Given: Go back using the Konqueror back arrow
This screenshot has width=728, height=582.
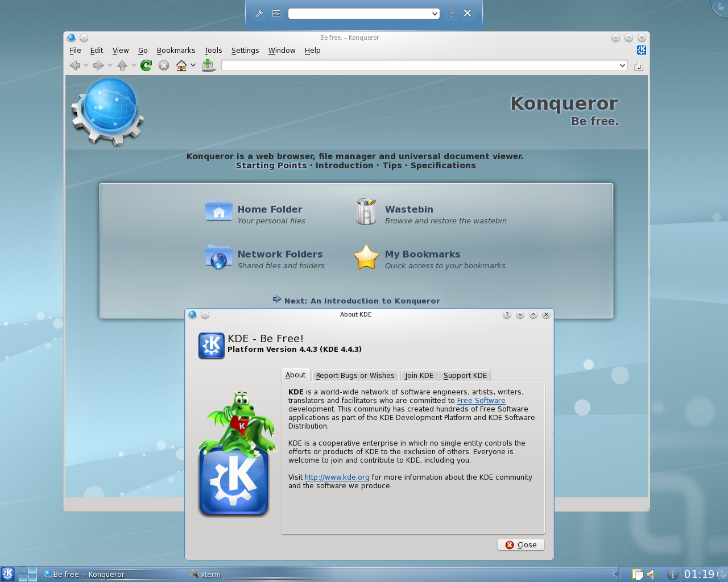Looking at the screenshot, I should (75, 65).
